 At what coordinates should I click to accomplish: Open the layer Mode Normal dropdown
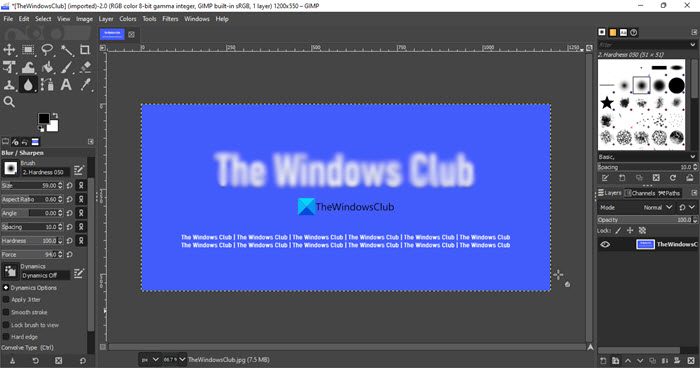coord(658,207)
